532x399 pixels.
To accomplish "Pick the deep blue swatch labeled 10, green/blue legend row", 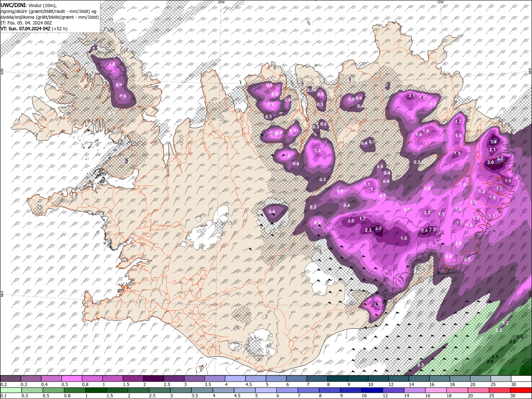I will [x=372, y=390].
